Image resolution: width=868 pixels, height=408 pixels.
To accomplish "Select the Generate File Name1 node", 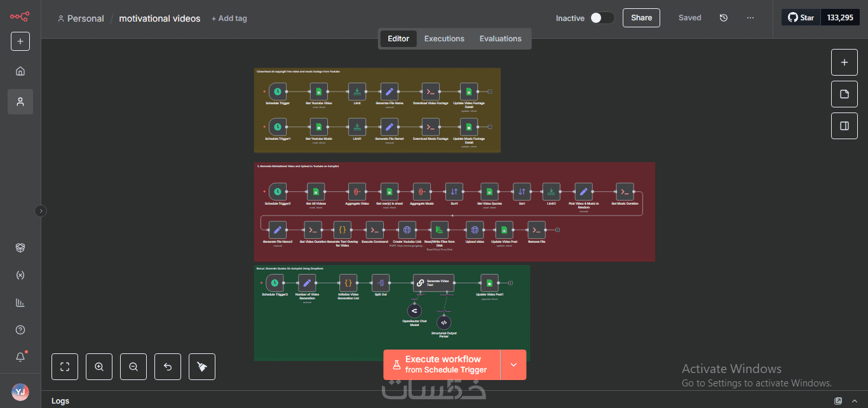I will coord(390,126).
